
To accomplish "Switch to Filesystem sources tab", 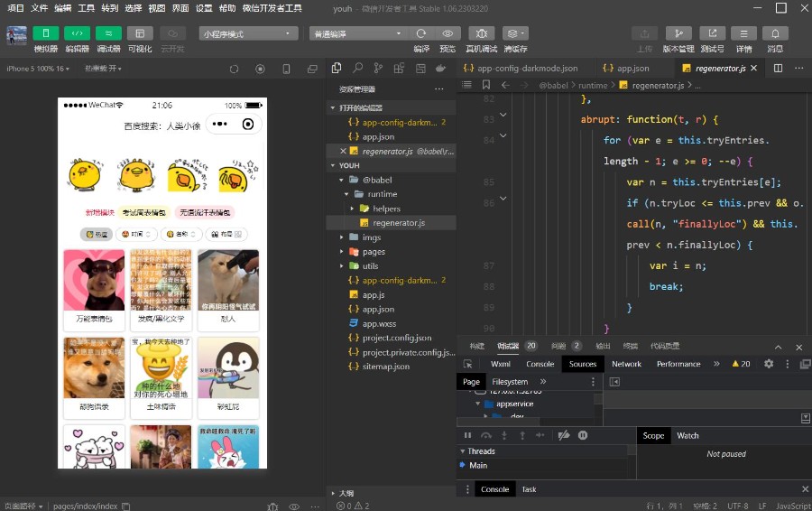I will pyautogui.click(x=510, y=382).
